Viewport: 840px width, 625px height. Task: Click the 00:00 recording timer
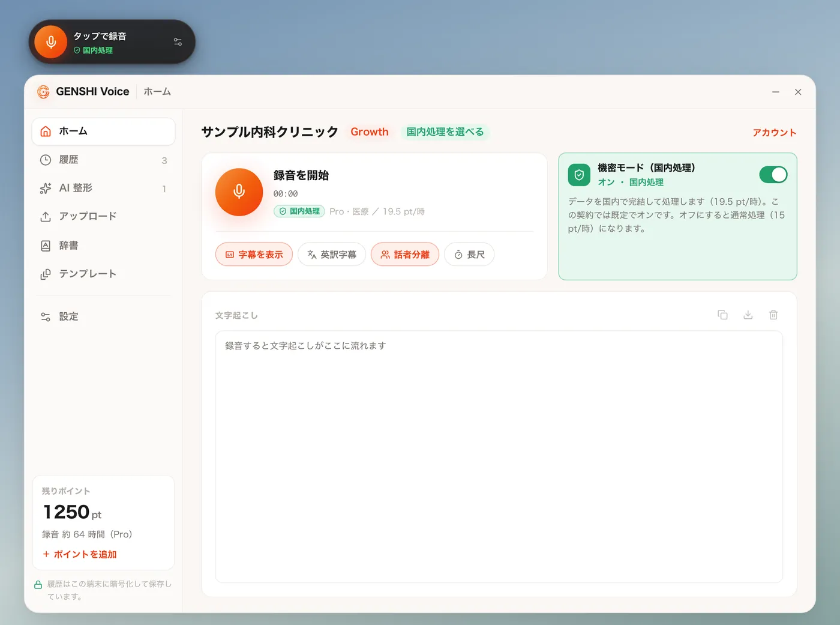(x=286, y=194)
